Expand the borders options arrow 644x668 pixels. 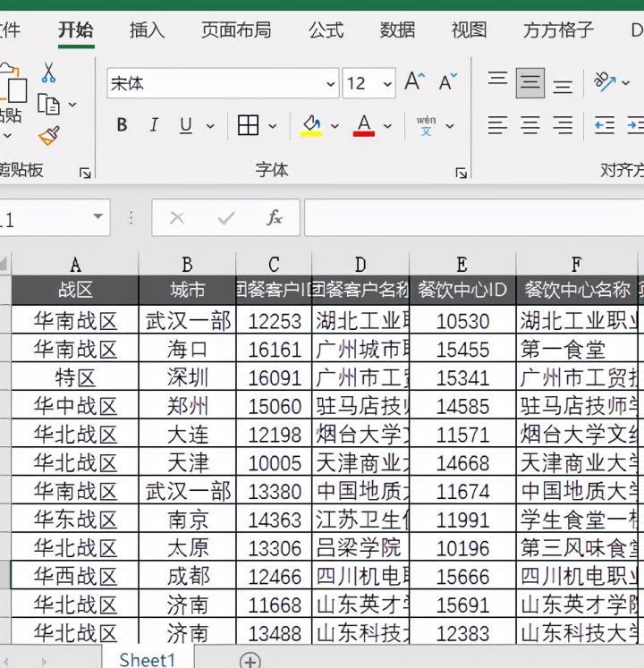272,126
